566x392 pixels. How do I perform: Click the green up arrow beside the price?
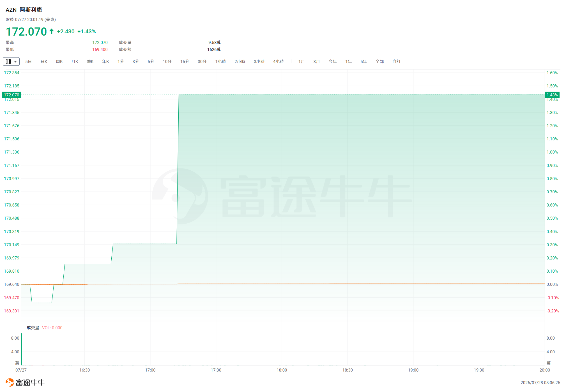[52, 31]
